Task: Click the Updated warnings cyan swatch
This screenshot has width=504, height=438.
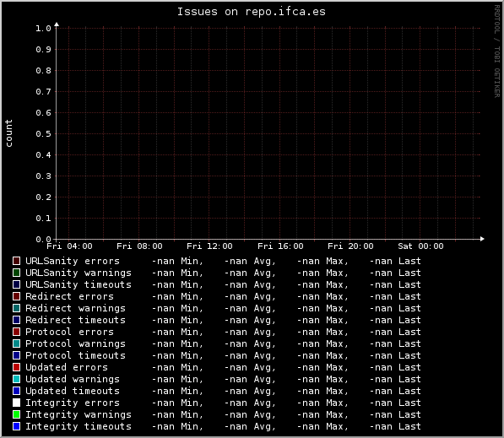Action: tap(16, 379)
